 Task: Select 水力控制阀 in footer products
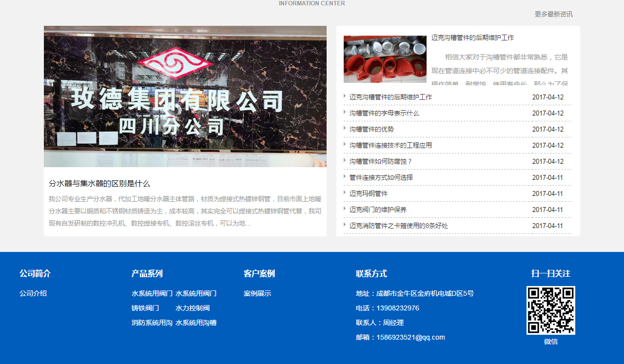tap(193, 308)
